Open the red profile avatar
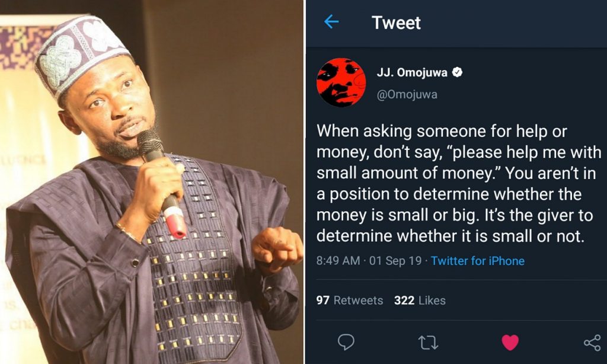Image resolution: width=607 pixels, height=364 pixels. click(x=341, y=82)
